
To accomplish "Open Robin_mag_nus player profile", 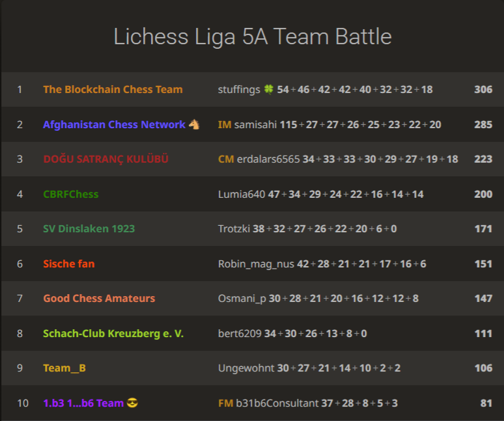I will pyautogui.click(x=256, y=264).
